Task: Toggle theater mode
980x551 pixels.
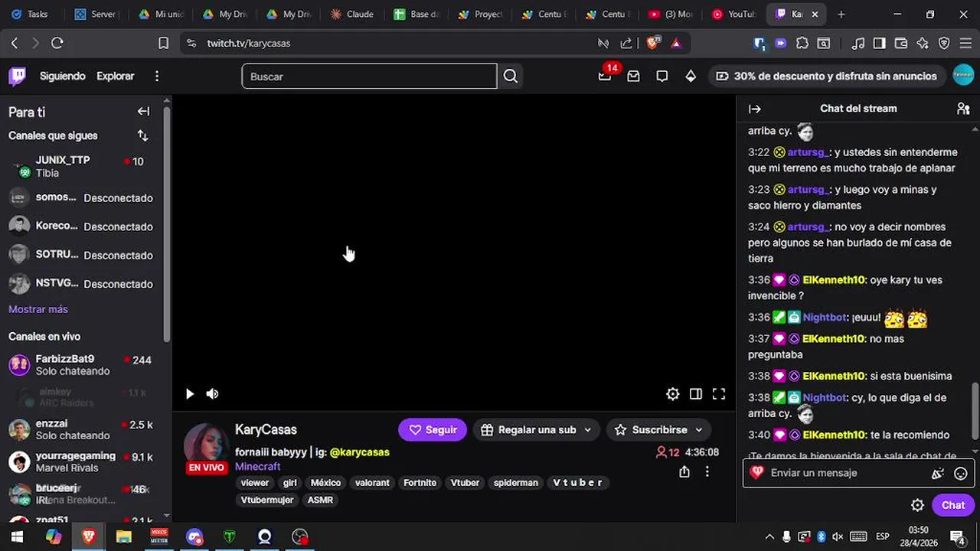Action: tap(696, 394)
